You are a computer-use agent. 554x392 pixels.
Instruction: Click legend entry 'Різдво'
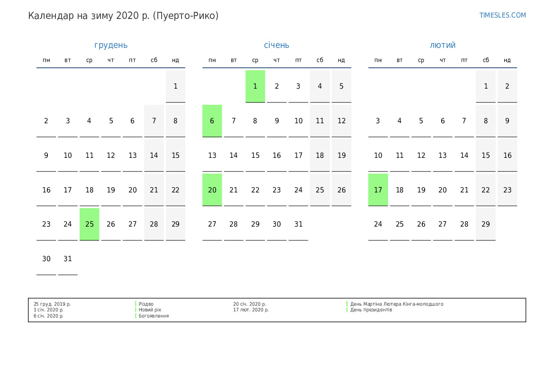point(146,304)
